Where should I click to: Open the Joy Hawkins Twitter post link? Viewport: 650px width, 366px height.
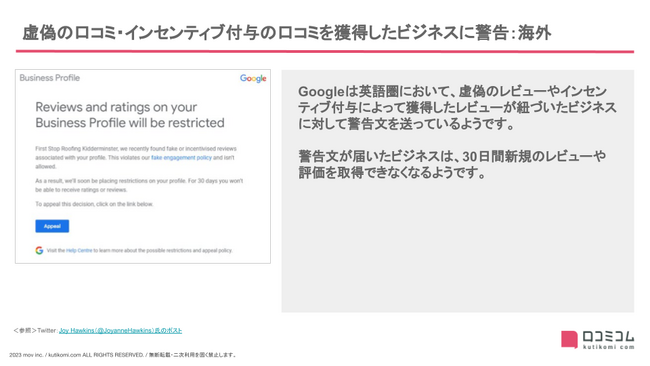tap(120, 330)
